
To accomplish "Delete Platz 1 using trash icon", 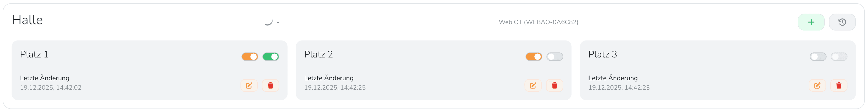I will [x=270, y=85].
